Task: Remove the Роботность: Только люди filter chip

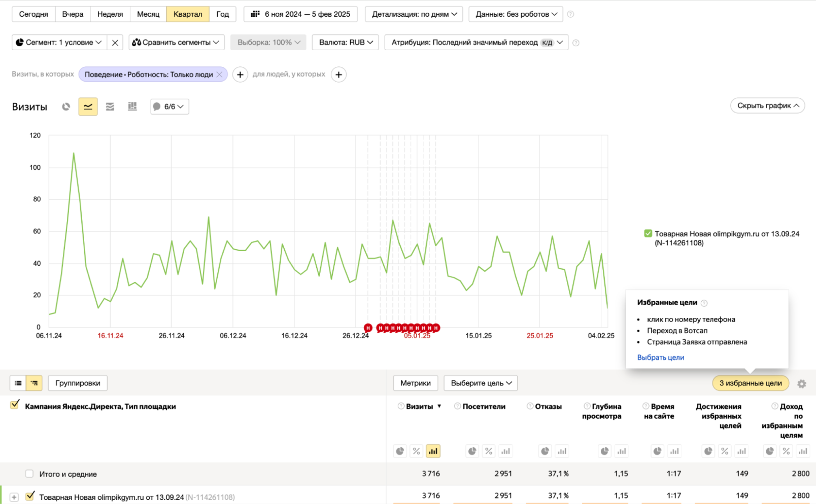Action: pyautogui.click(x=219, y=75)
